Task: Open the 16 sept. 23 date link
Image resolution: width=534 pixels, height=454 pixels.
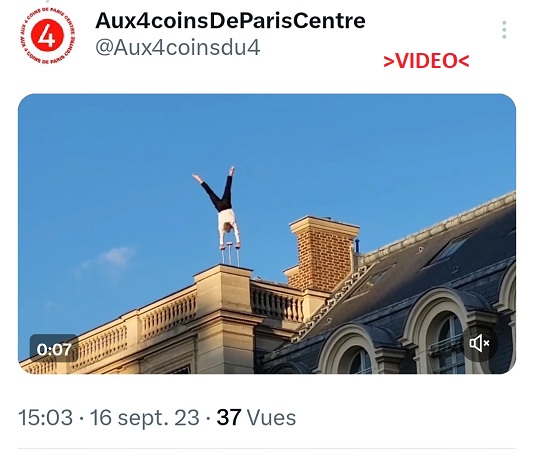Action: point(144,418)
